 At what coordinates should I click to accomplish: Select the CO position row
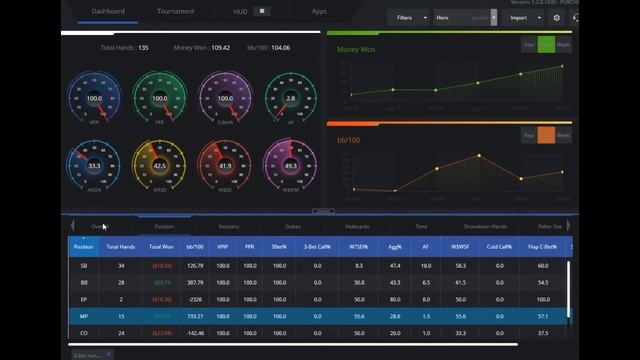pos(318,333)
